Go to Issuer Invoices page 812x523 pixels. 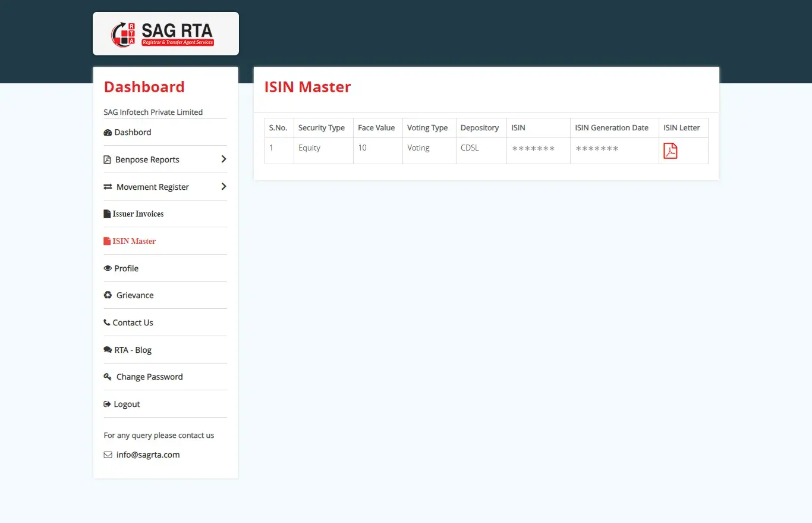click(138, 214)
